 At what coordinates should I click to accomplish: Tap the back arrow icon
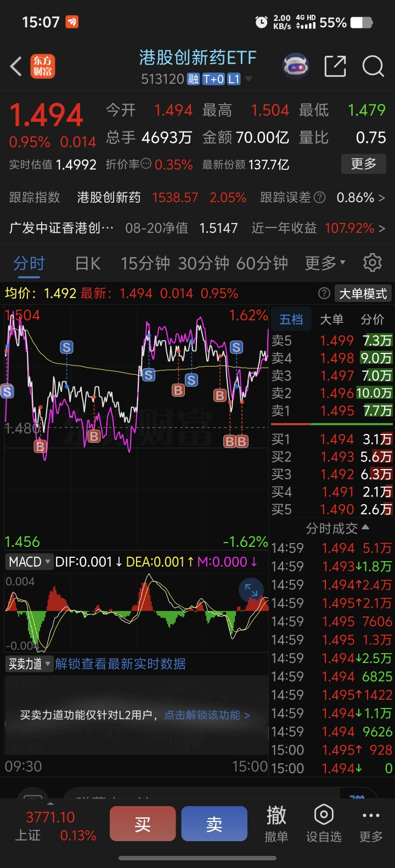(16, 67)
